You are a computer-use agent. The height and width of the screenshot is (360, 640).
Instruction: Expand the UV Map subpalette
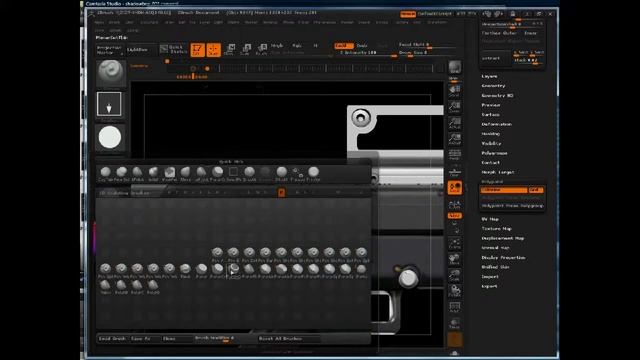(x=490, y=219)
